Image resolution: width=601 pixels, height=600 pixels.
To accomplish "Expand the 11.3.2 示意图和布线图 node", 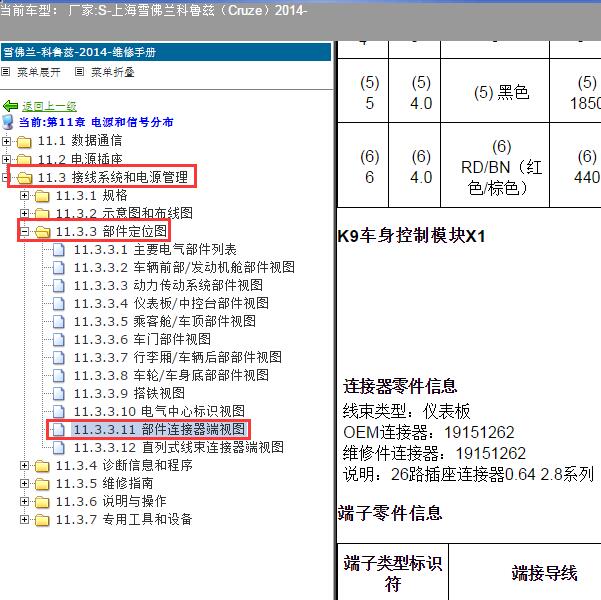I will 24,213.
